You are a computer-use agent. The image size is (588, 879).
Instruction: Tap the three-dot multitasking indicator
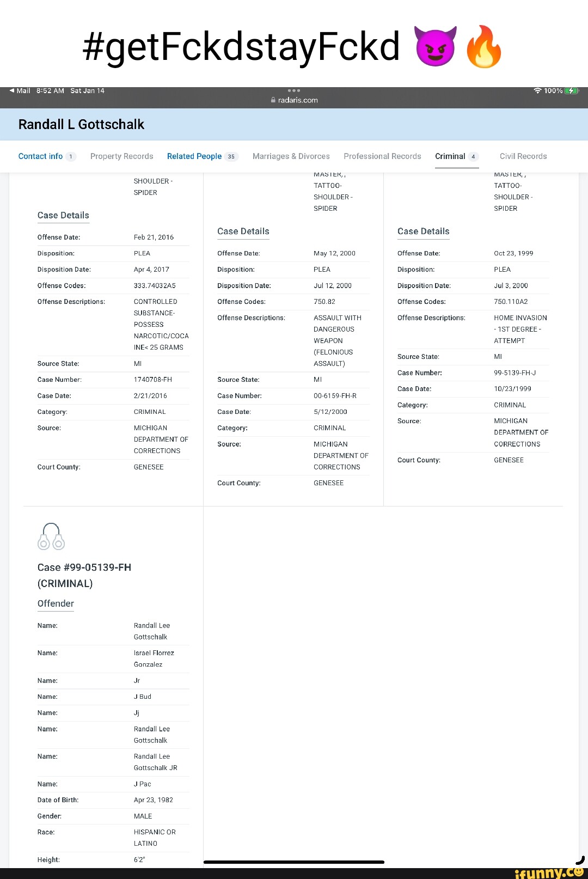294,90
